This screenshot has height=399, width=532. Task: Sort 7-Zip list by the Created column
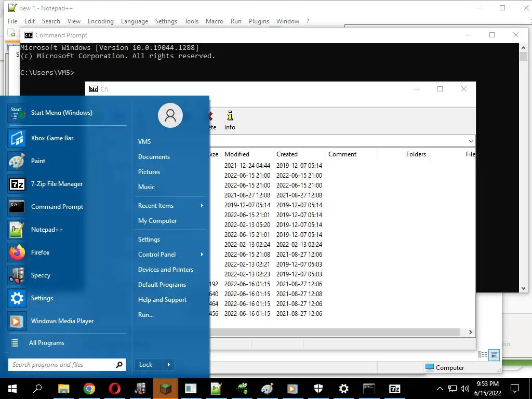[x=299, y=154]
